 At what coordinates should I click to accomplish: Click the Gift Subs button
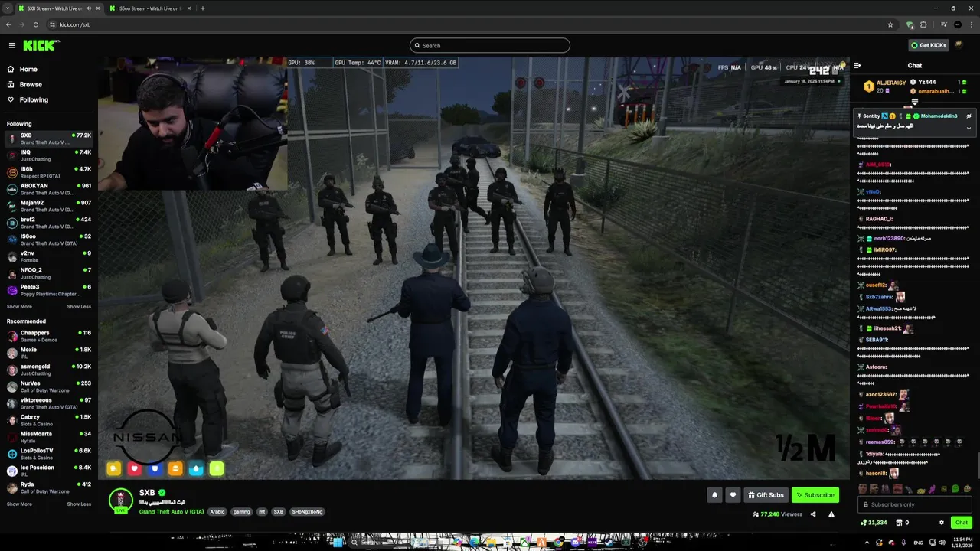[766, 495]
